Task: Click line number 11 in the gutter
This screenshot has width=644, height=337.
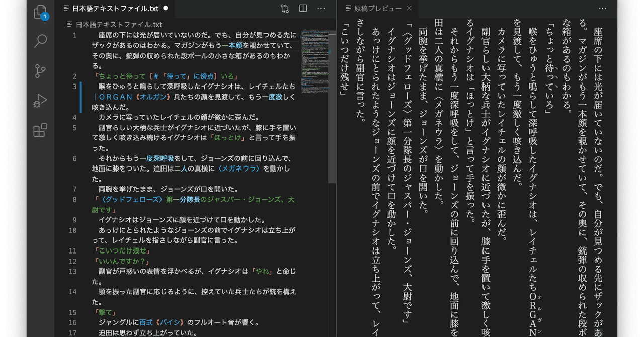Action: (x=73, y=251)
